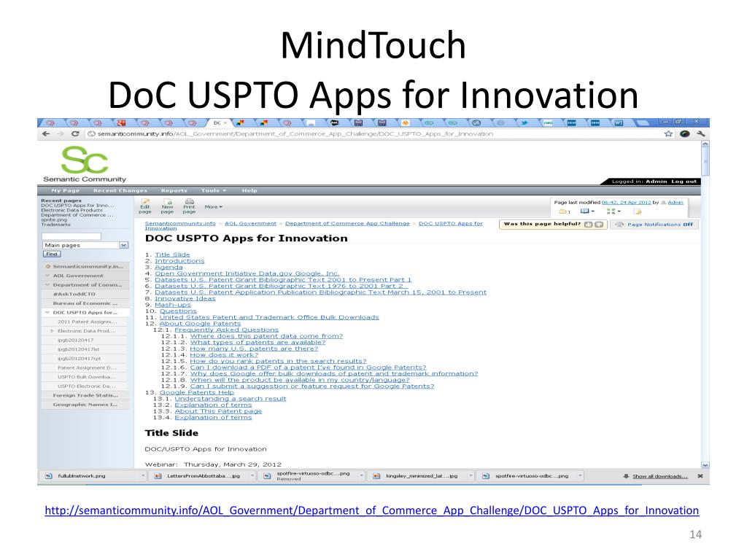Open LettersFromAbbottaba jpg download options arrow
The image size is (747, 560).
click(252, 475)
